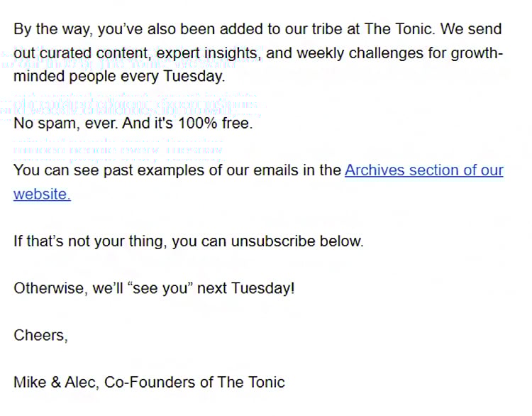Click the "100% free" text

click(215, 124)
